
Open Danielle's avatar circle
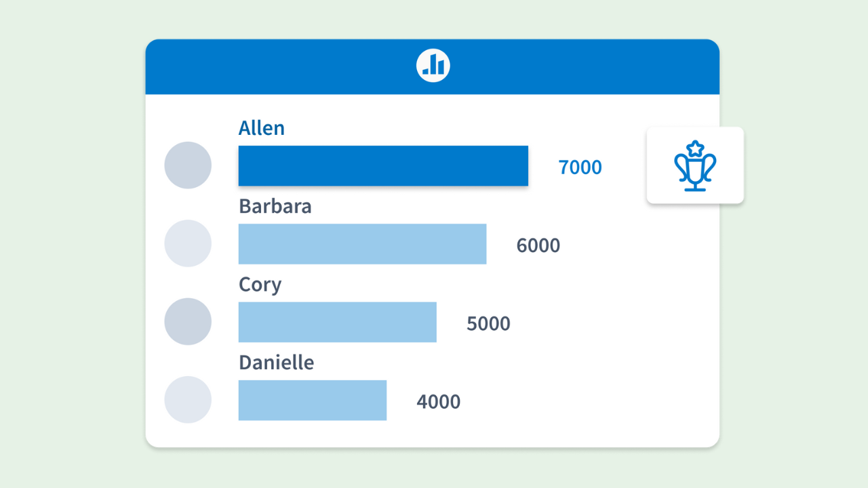click(188, 400)
